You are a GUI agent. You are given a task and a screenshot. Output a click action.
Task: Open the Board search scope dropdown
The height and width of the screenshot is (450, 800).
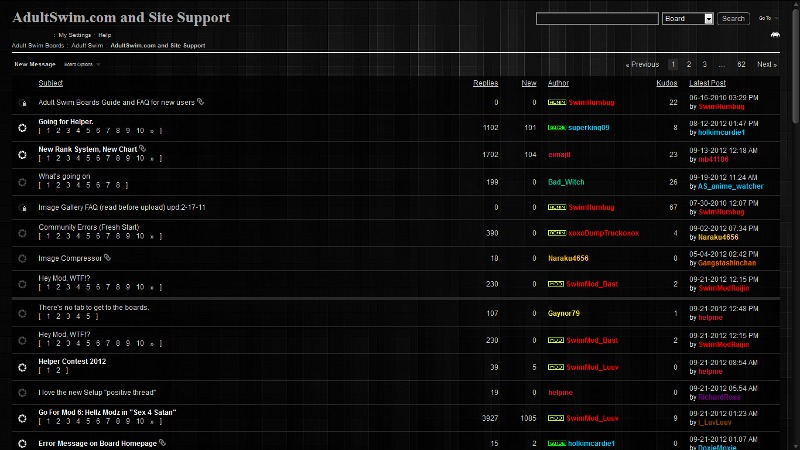tap(687, 18)
